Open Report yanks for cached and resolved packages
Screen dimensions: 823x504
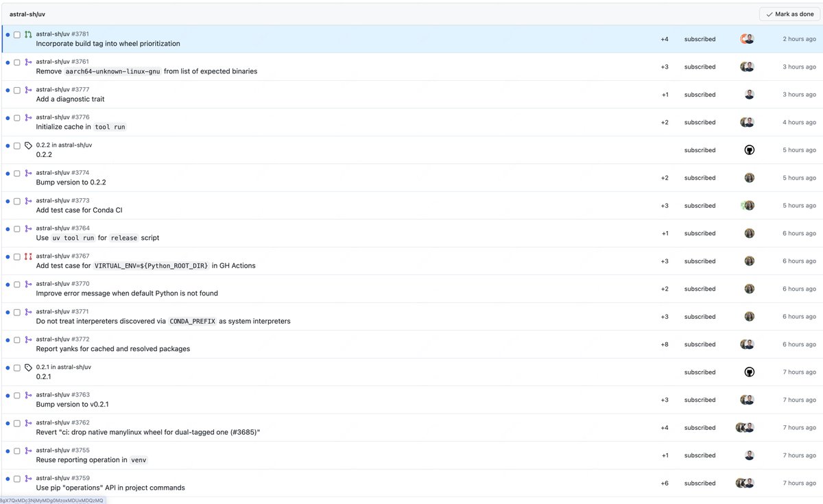pos(113,349)
